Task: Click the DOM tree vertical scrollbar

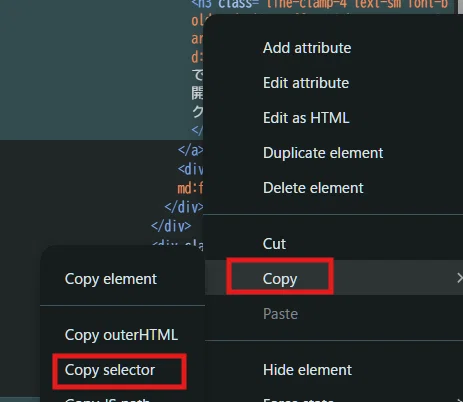Action: [460, 7]
